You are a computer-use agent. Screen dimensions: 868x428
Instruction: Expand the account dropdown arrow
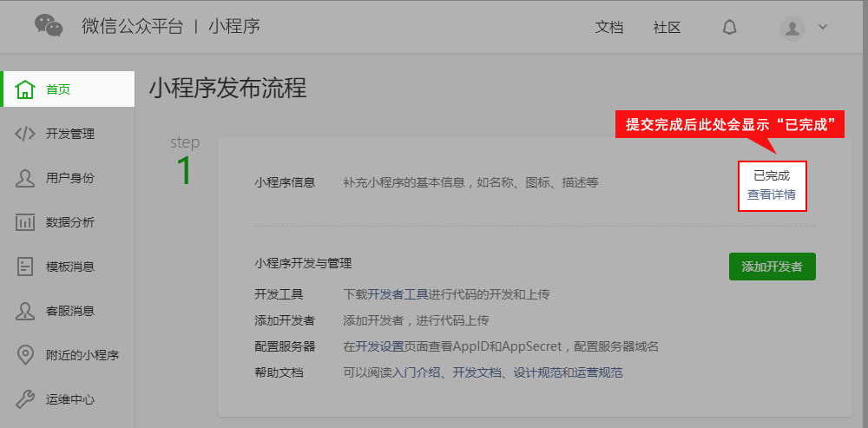[823, 27]
